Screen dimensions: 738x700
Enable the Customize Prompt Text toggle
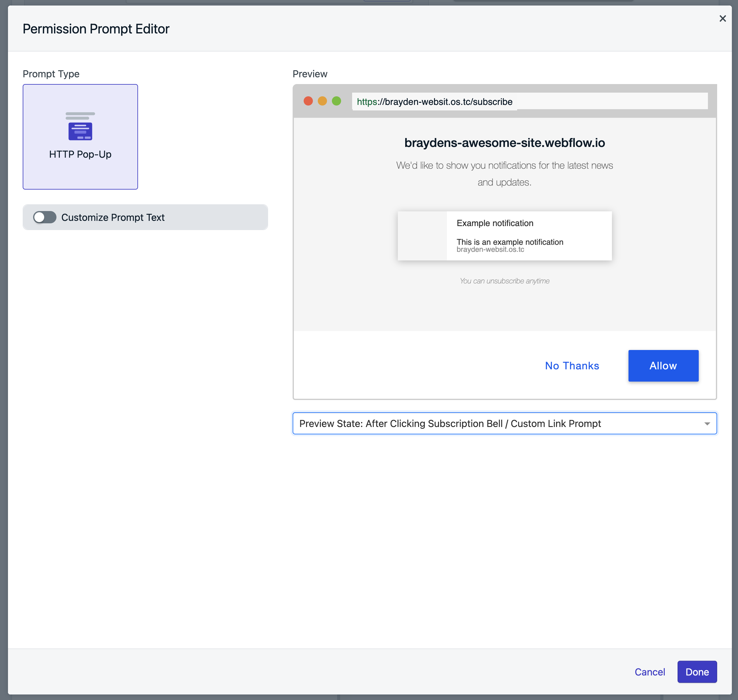(x=45, y=217)
